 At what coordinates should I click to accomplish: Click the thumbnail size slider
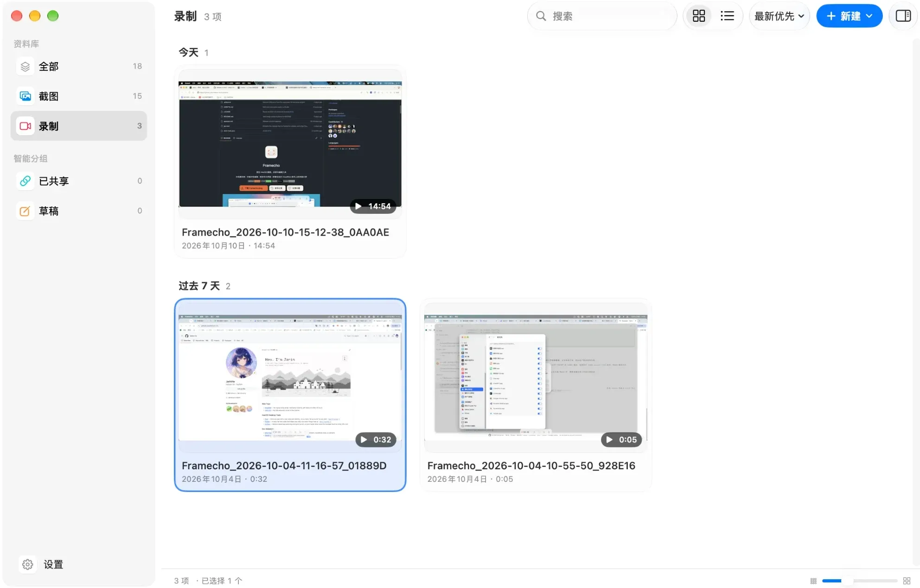click(859, 581)
